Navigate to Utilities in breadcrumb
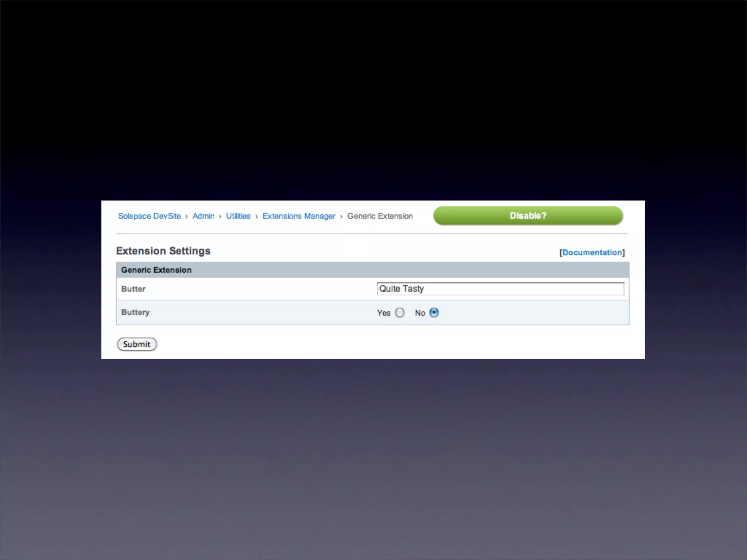The width and height of the screenshot is (747, 560). click(238, 216)
